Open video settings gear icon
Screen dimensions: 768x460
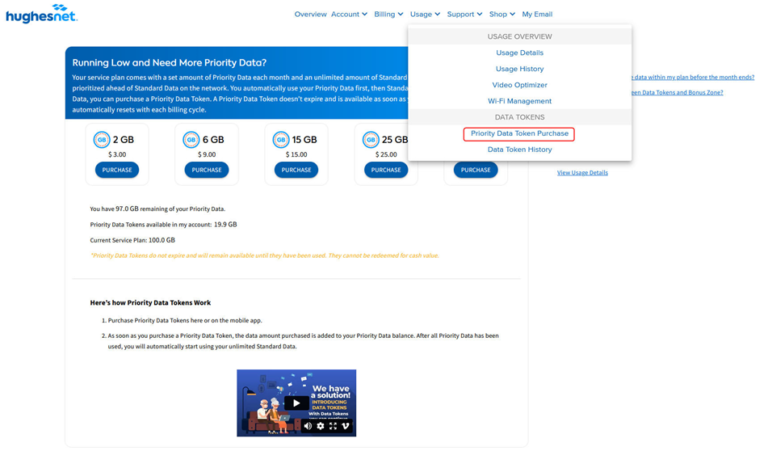tap(320, 426)
